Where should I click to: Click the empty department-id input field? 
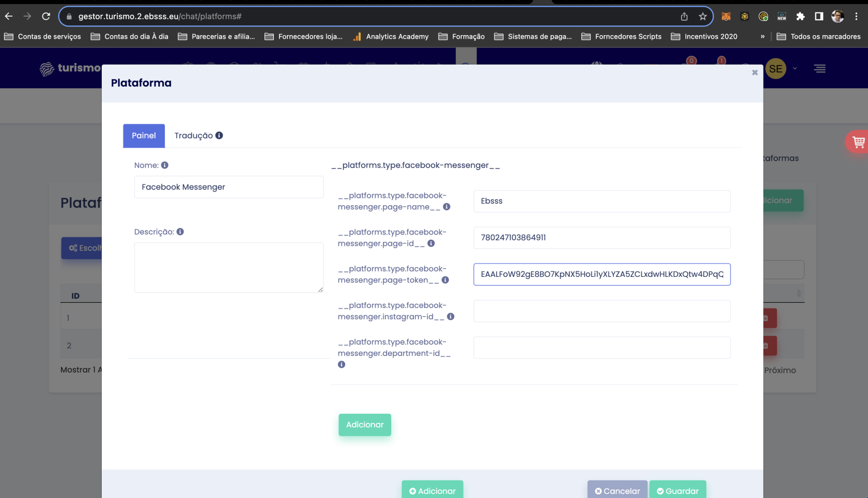602,348
